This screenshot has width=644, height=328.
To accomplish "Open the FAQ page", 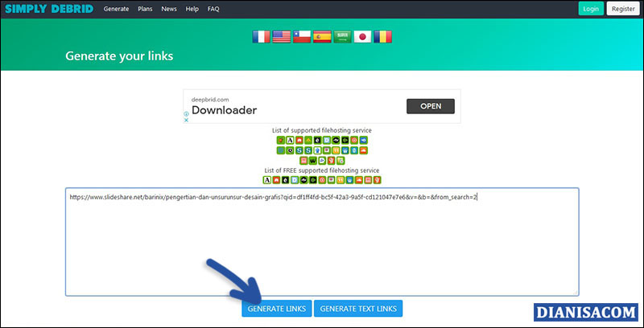I will coord(213,8).
